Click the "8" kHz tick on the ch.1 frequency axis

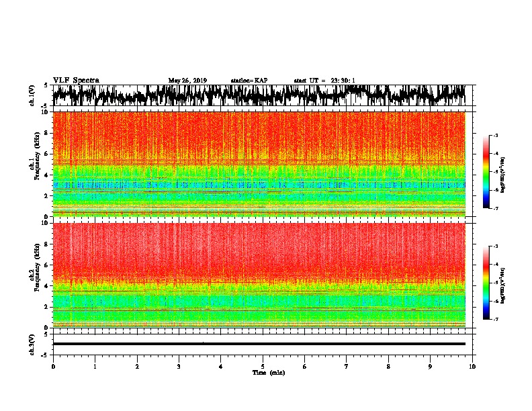47,133
